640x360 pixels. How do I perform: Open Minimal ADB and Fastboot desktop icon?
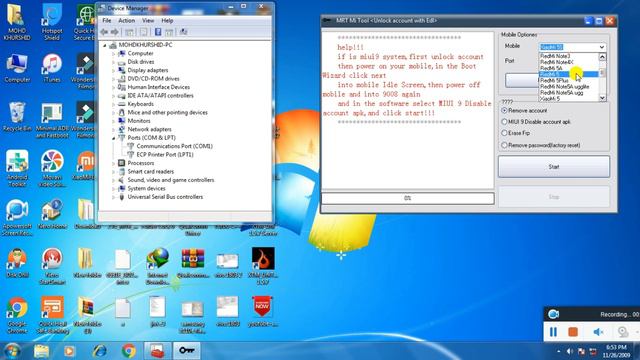coord(52,120)
